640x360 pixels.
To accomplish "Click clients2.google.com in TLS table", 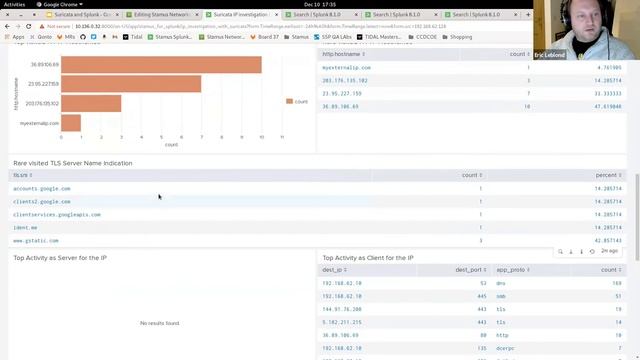I will click(42, 202).
